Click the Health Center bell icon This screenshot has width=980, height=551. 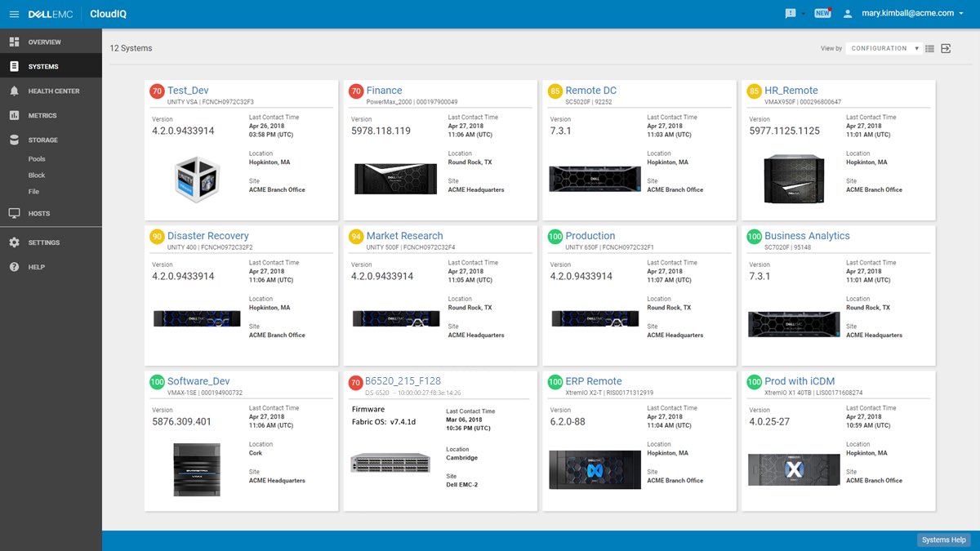(x=14, y=91)
